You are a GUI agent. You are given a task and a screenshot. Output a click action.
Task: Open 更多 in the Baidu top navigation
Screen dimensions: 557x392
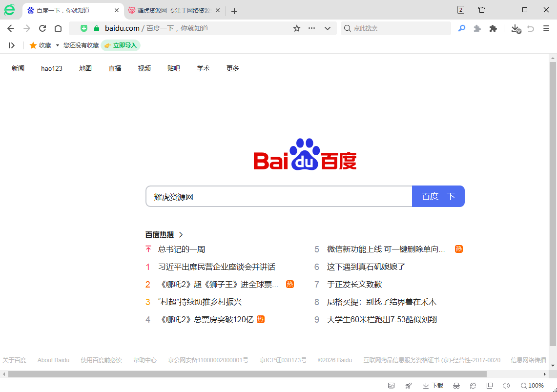click(233, 68)
